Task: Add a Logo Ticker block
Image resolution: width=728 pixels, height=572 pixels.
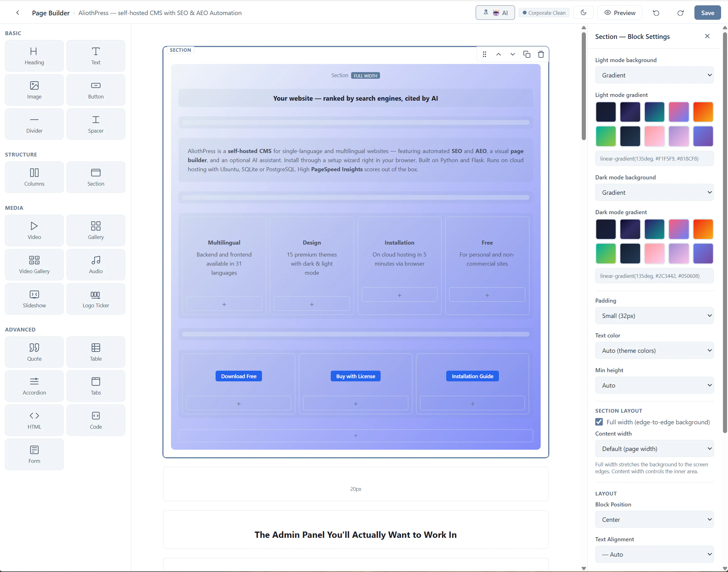Action: coord(95,299)
